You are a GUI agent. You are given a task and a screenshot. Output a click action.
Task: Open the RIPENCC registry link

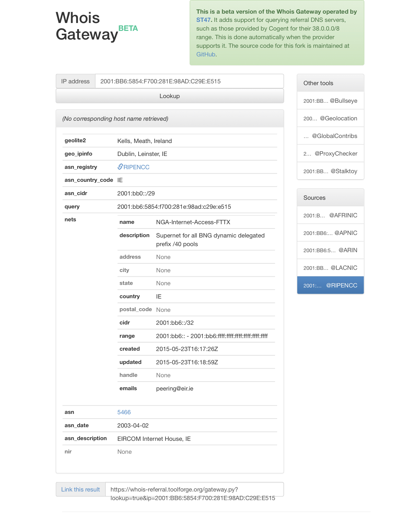point(136,167)
